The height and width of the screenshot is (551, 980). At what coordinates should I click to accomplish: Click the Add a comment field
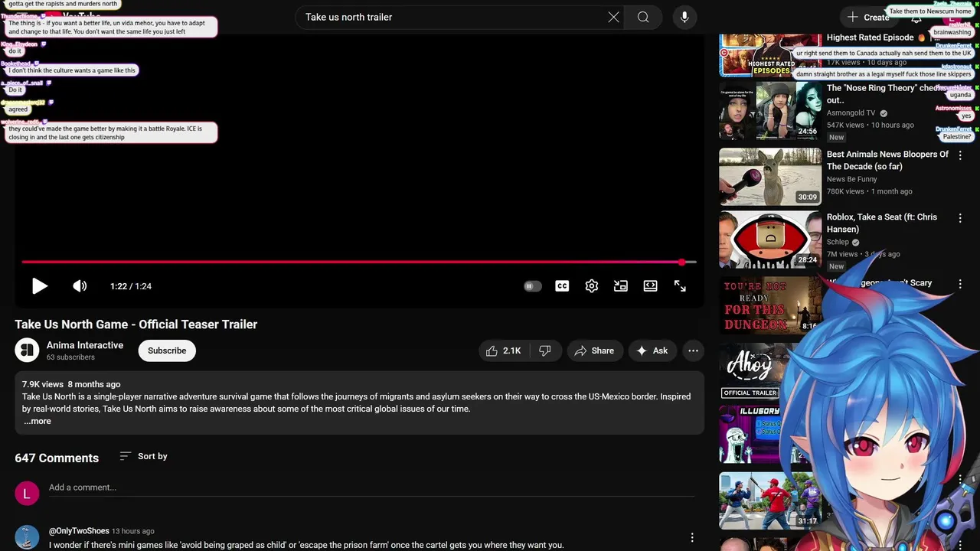[x=371, y=487]
